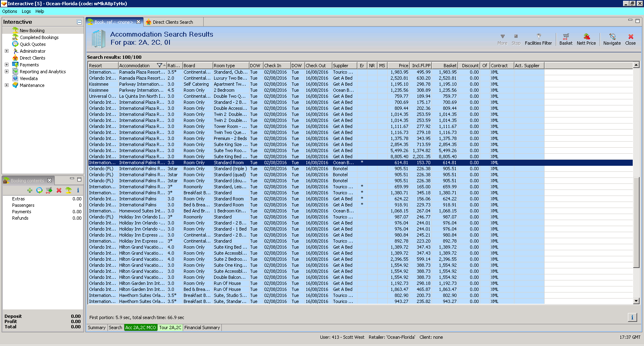644x346 pixels.
Task: Select the Refunds row in Booking contents
Action: [43, 218]
